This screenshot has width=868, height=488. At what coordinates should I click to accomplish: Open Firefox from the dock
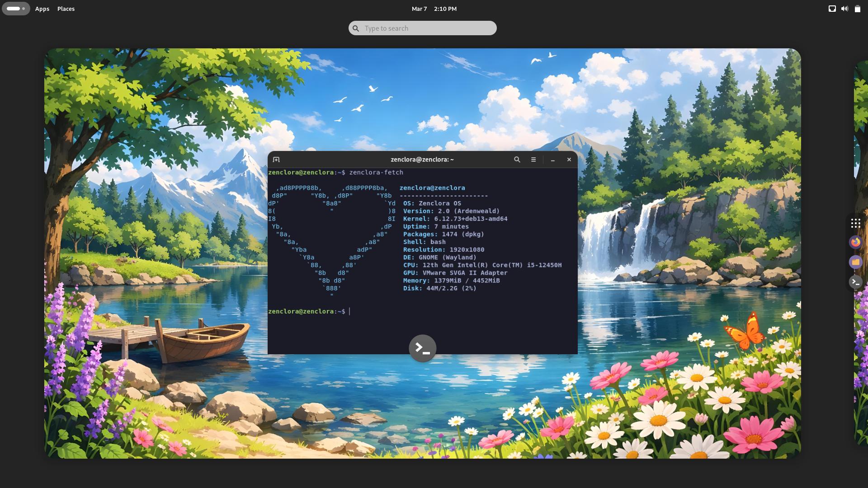pos(856,242)
